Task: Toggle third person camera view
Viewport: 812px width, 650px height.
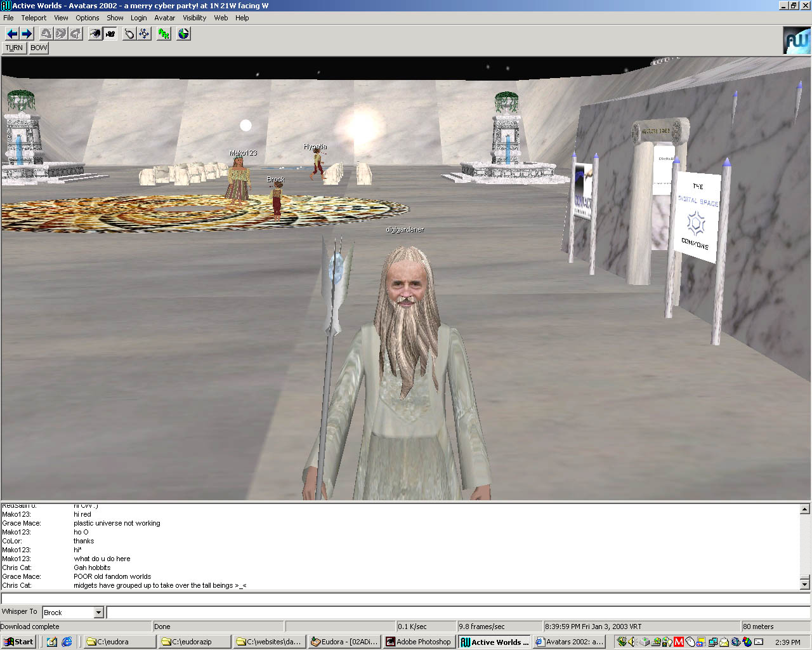Action: (110, 34)
